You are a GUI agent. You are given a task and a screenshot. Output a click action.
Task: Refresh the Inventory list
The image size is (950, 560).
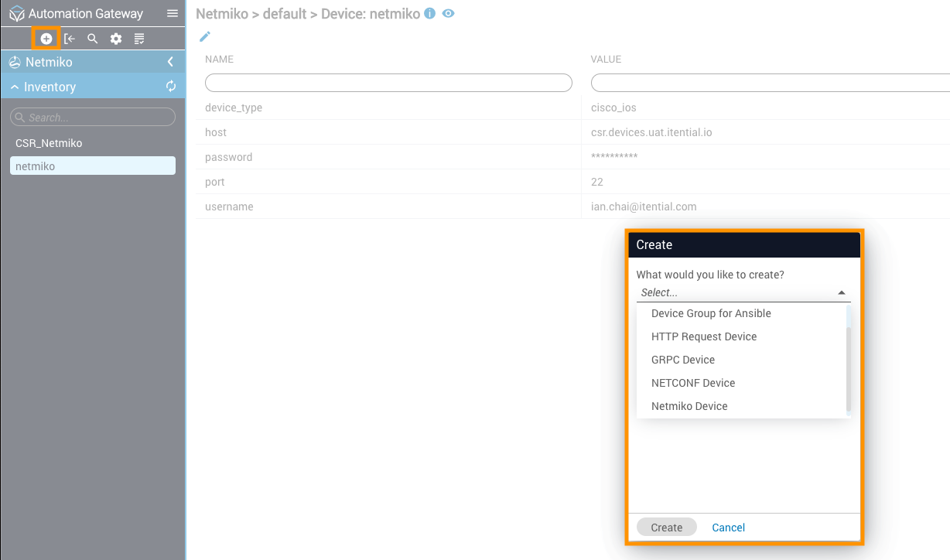click(x=171, y=87)
